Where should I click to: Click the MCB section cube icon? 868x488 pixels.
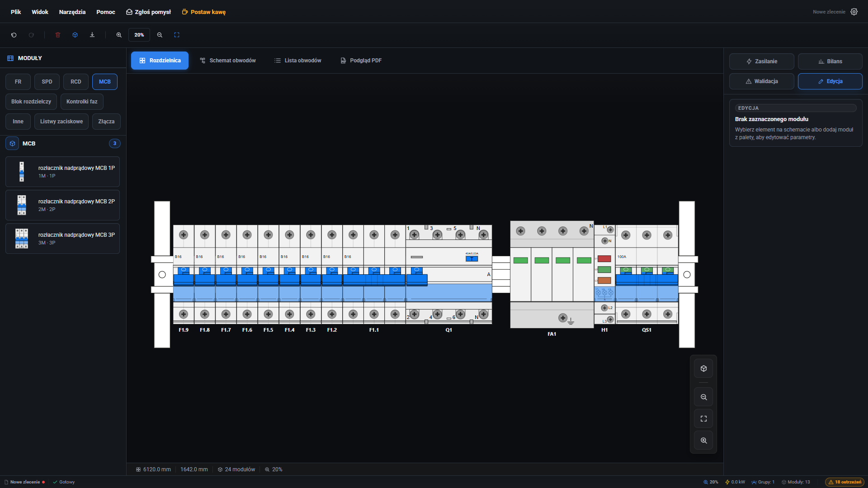click(12, 143)
